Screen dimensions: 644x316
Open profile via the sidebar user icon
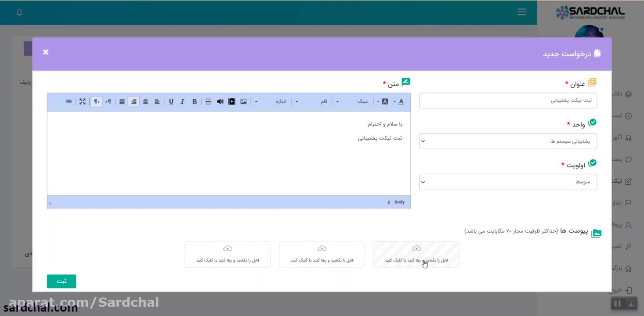click(628, 225)
